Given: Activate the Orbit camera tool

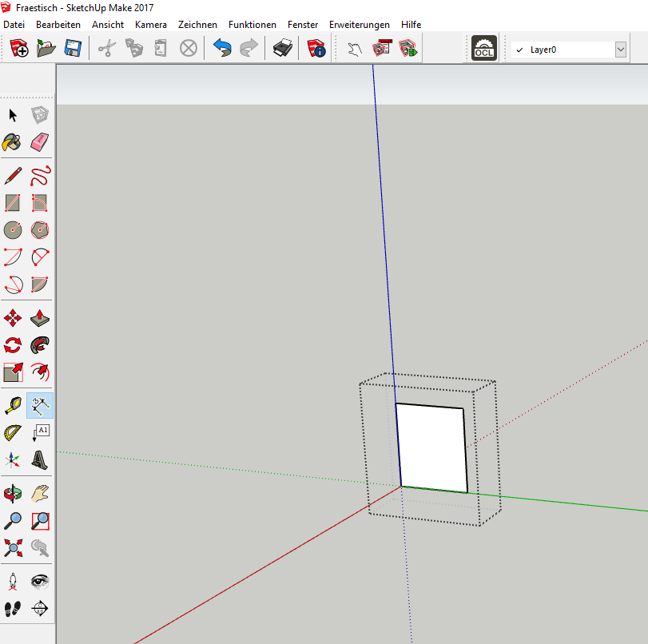Looking at the screenshot, I should 13,494.
